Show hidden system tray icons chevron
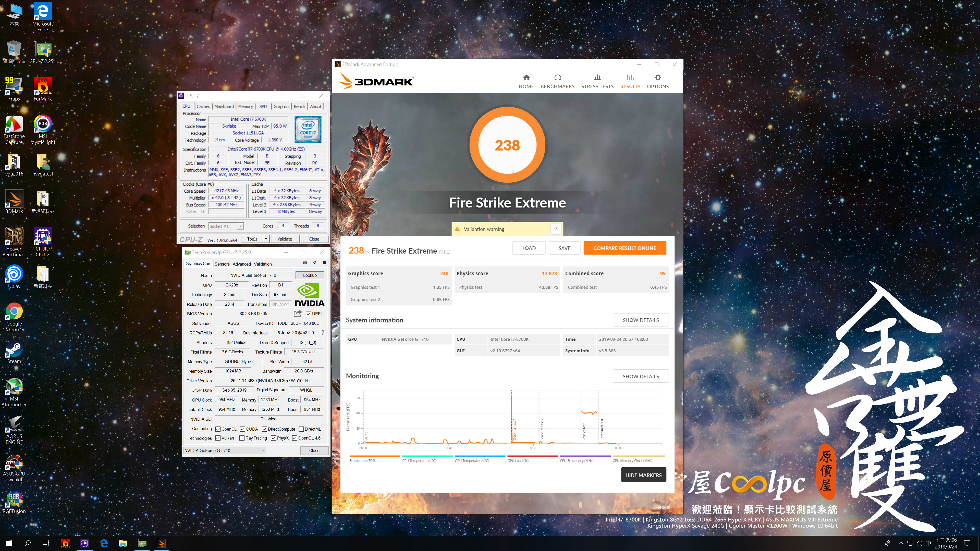Image resolution: width=980 pixels, height=551 pixels. click(900, 543)
